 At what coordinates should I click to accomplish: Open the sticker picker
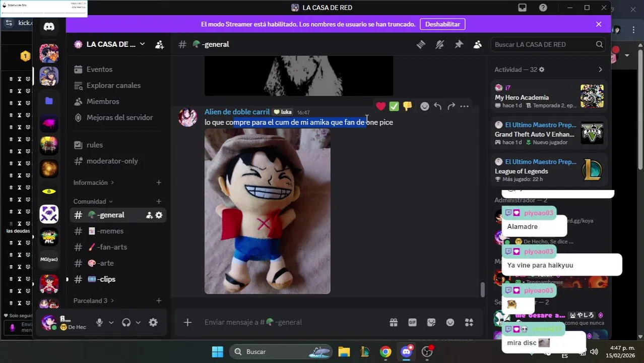coord(431,322)
